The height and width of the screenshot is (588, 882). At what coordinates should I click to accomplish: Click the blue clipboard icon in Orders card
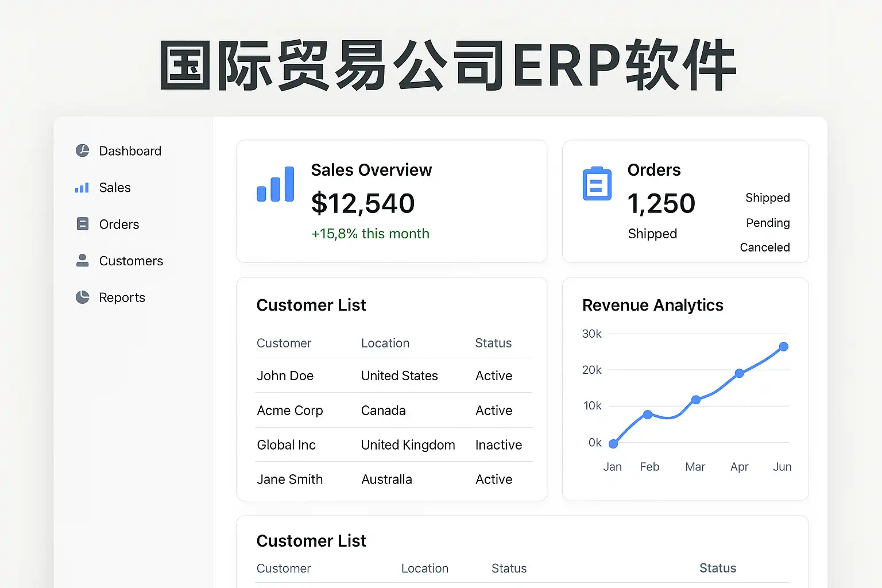(x=597, y=184)
